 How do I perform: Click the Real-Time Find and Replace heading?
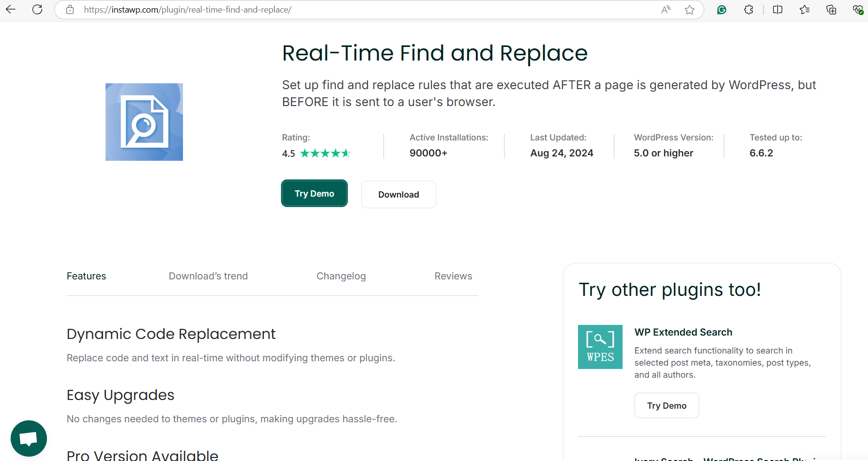(435, 53)
